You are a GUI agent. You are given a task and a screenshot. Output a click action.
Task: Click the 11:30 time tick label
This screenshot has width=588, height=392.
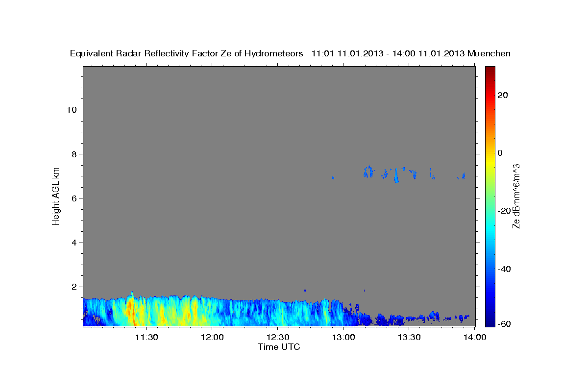point(147,338)
